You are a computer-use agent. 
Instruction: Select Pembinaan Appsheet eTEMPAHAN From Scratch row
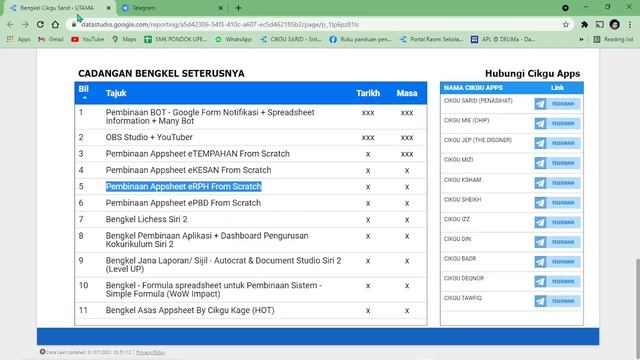(251, 154)
